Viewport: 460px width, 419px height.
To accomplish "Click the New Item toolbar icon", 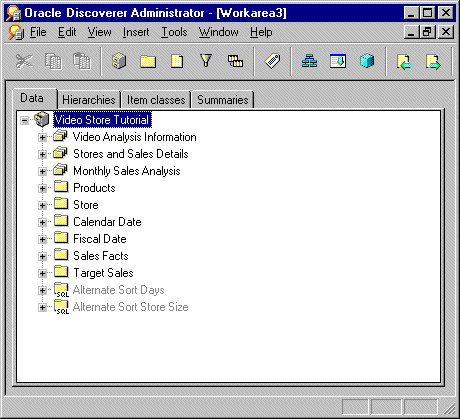I will 177,61.
